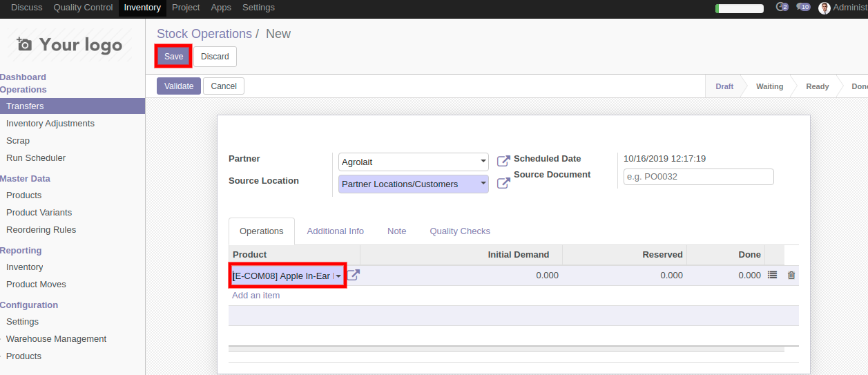The image size is (868, 375).
Task: Click the Source Document input field
Action: point(698,177)
